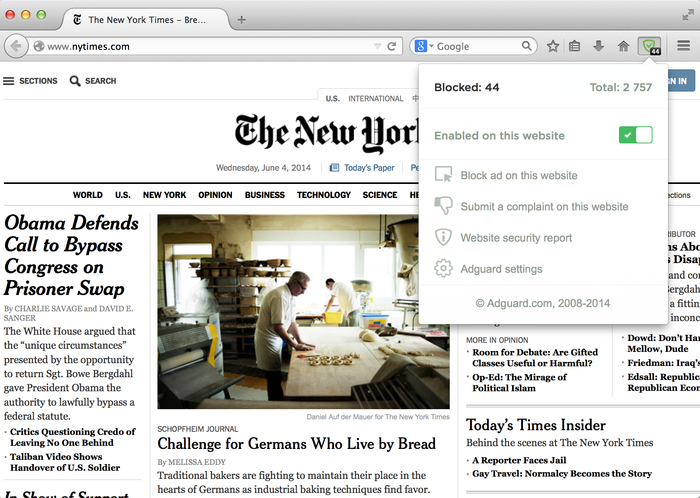Go to the Firefox home page icon
This screenshot has height=498, width=700.
[623, 46]
